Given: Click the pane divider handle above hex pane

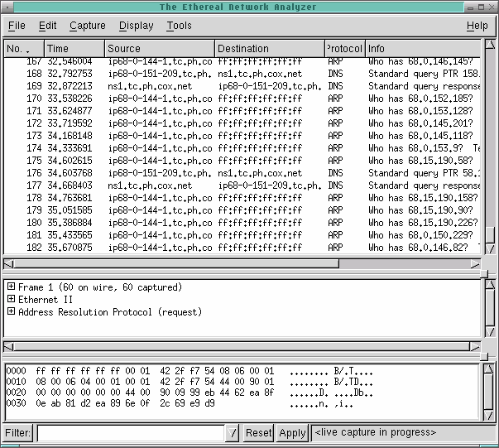Looking at the screenshot, I should (x=484, y=357).
